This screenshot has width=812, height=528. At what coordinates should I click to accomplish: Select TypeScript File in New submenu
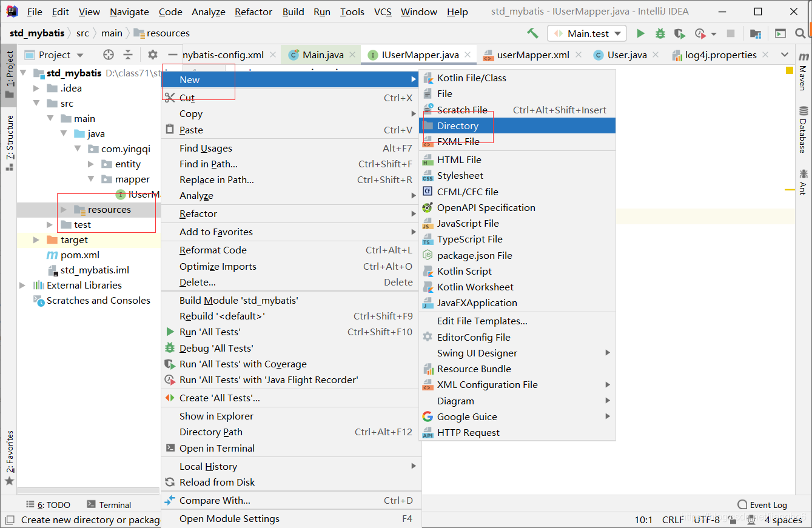pyautogui.click(x=517, y=239)
